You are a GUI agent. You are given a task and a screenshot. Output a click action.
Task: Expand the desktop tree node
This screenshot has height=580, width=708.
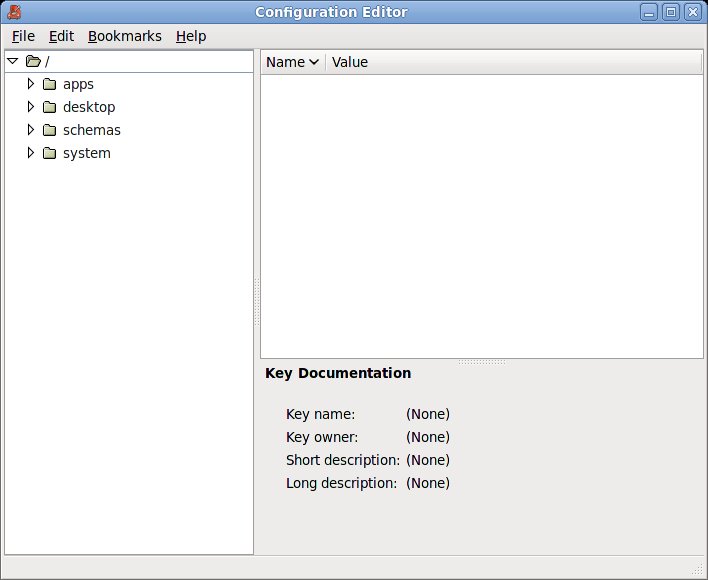[x=31, y=107]
